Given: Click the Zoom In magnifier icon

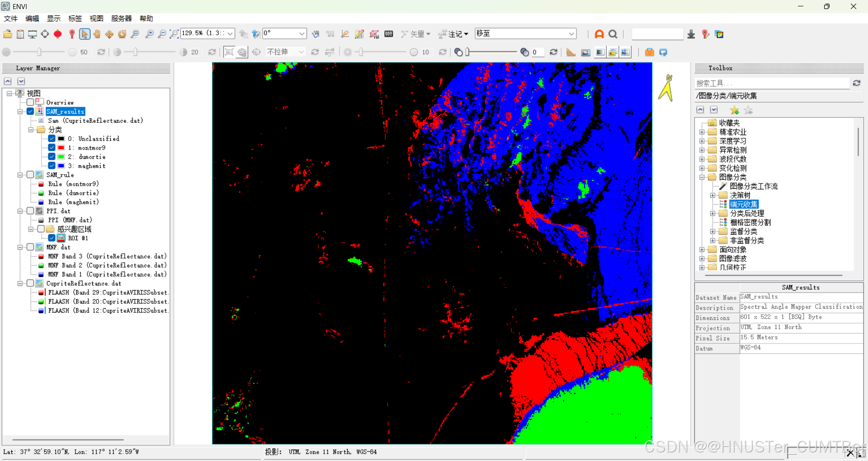Looking at the screenshot, I should [150, 34].
